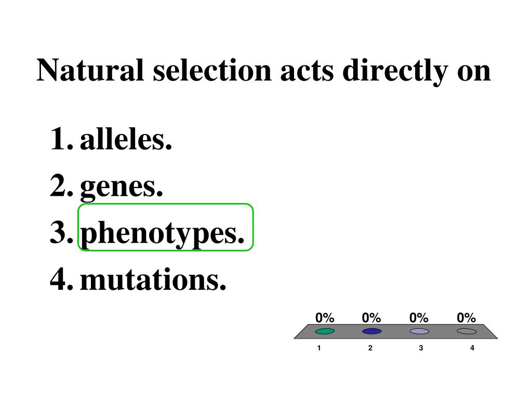This screenshot has width=532, height=399.
Task: Click the axis number 1 under the chart
Action: pyautogui.click(x=319, y=348)
